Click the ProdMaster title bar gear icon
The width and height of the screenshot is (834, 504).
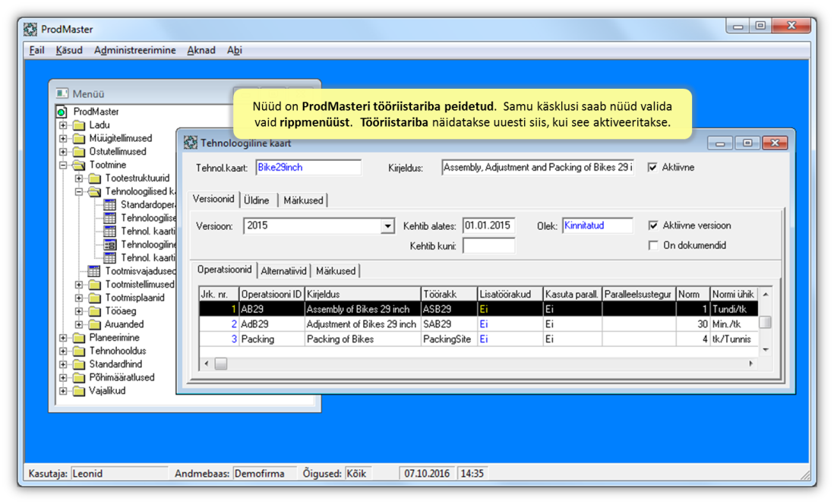click(x=30, y=30)
